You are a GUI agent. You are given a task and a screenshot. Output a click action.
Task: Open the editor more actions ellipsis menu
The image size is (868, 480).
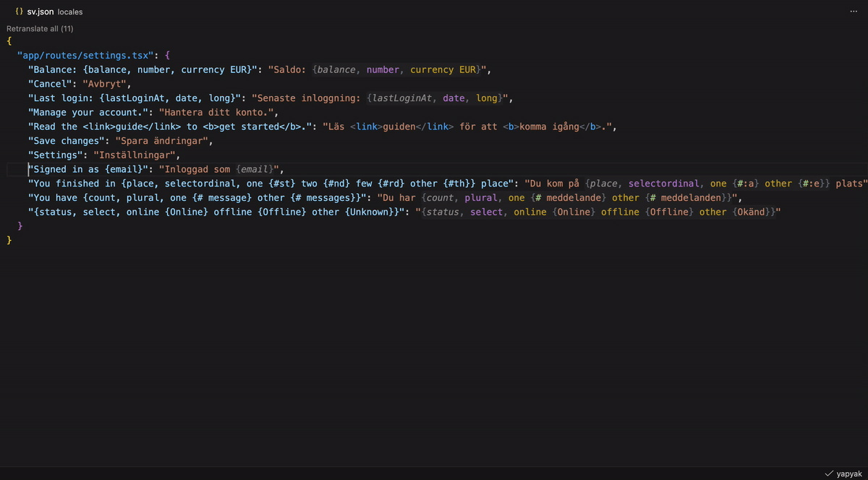tap(853, 12)
